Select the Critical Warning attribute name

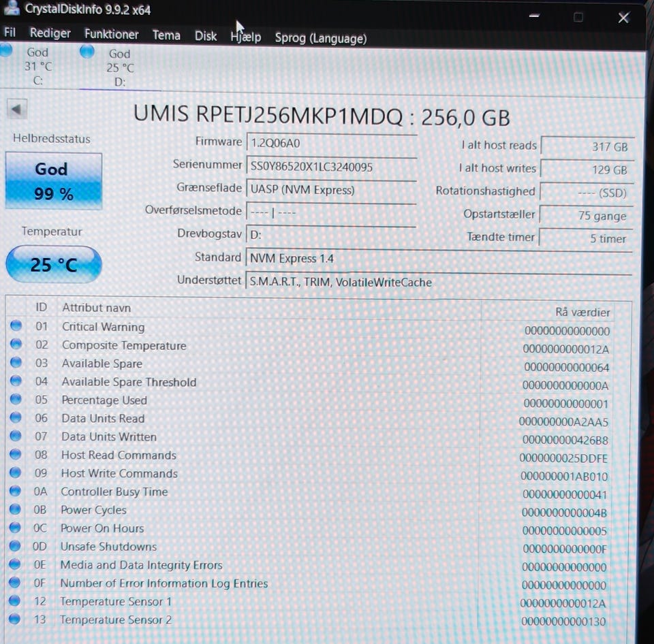point(104,327)
